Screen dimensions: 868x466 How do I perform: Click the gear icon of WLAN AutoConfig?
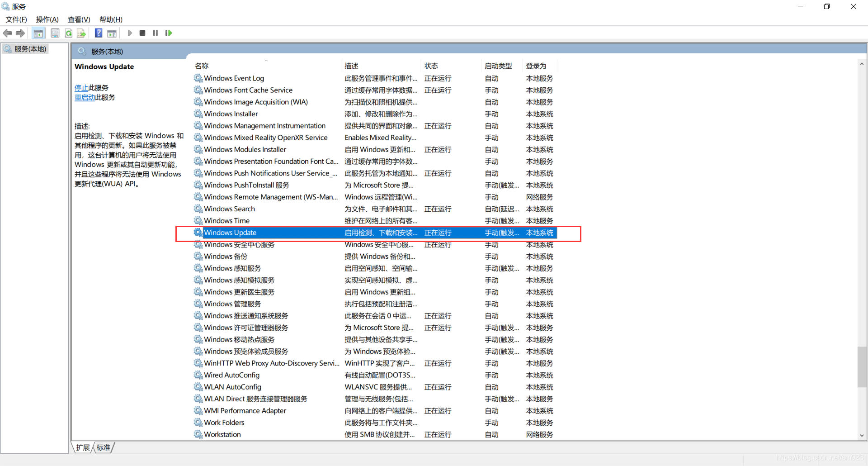pos(198,387)
